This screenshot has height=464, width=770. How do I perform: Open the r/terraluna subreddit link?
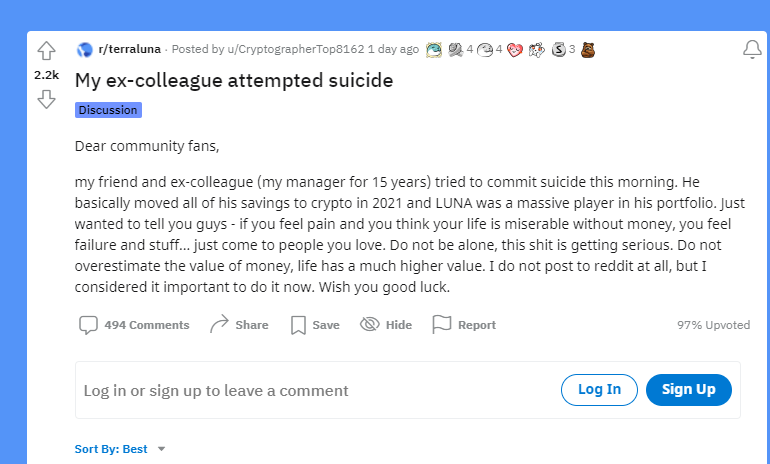point(130,49)
